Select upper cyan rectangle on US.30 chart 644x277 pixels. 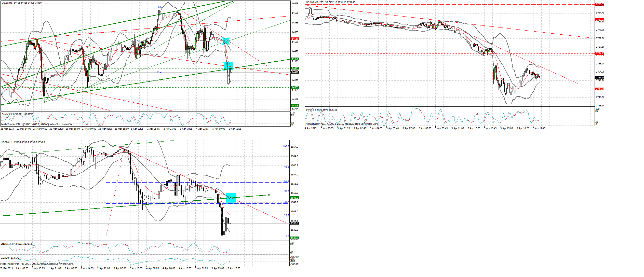226,41
